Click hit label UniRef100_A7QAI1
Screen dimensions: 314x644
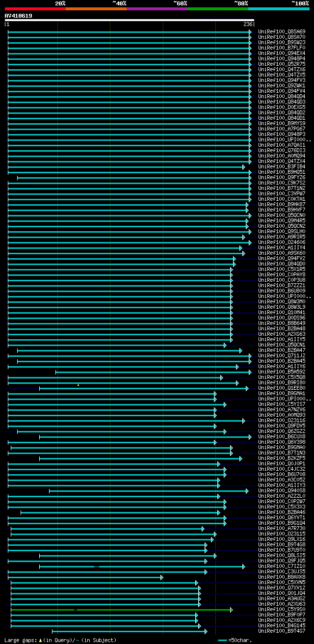pyautogui.click(x=282, y=145)
